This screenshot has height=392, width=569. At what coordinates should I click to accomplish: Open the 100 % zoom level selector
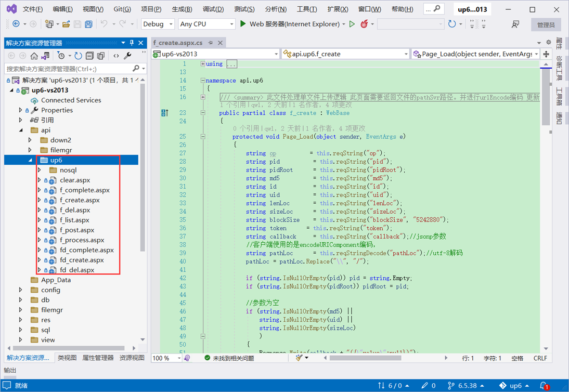tap(166, 358)
